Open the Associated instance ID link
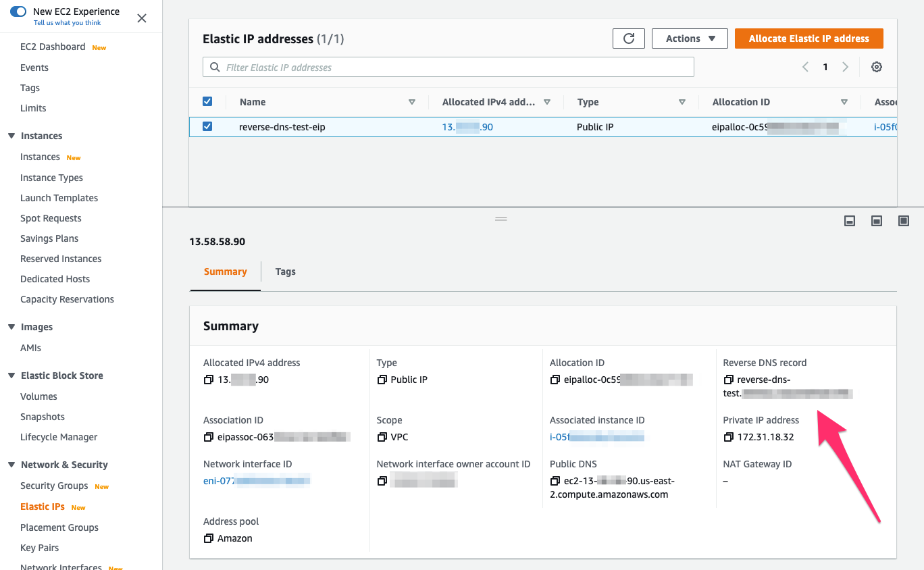The image size is (924, 570). (x=597, y=438)
